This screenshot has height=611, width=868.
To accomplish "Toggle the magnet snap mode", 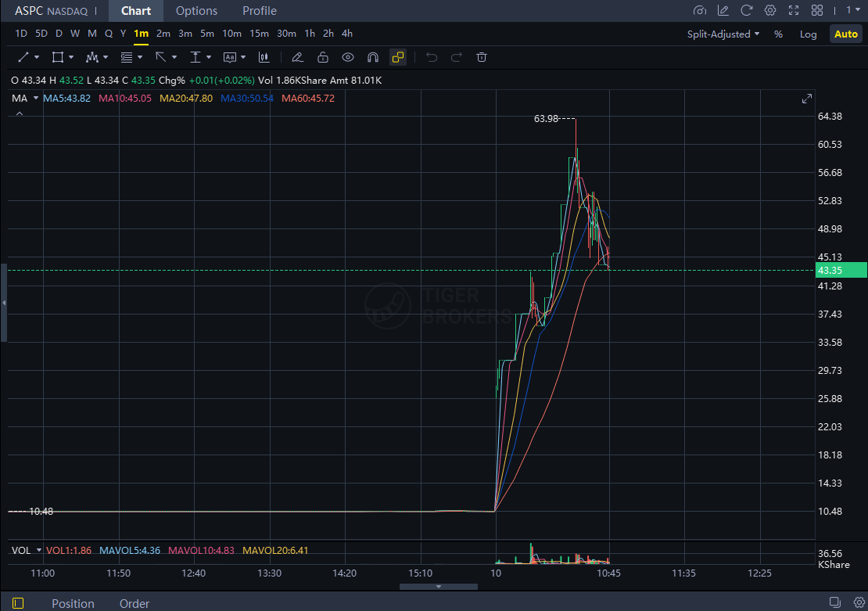I will pos(373,57).
